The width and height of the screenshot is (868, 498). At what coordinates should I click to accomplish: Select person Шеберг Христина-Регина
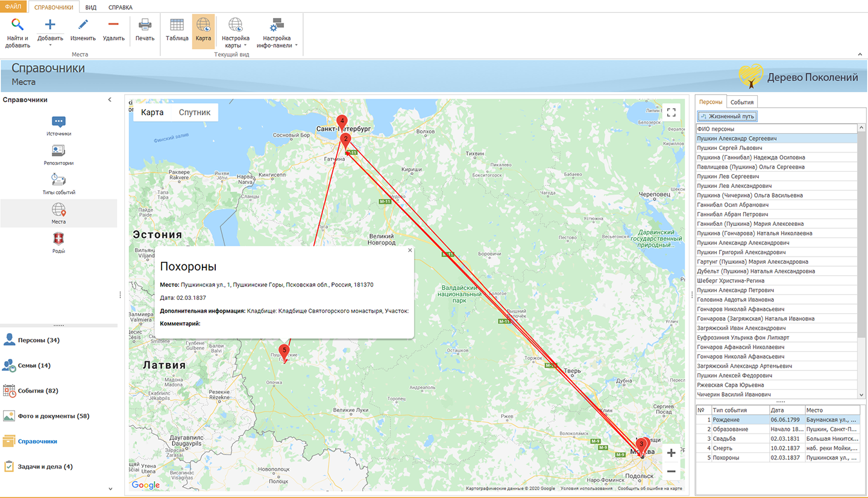[776, 281]
